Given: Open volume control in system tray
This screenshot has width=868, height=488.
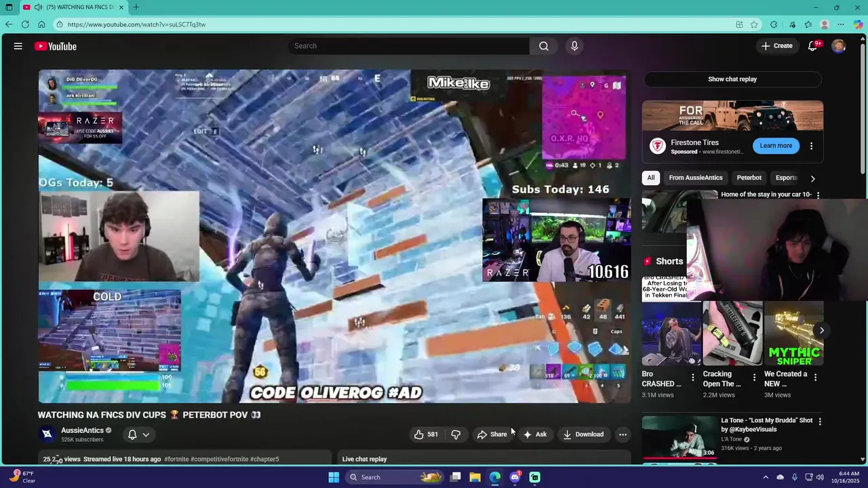Looking at the screenshot, I should 819,477.
